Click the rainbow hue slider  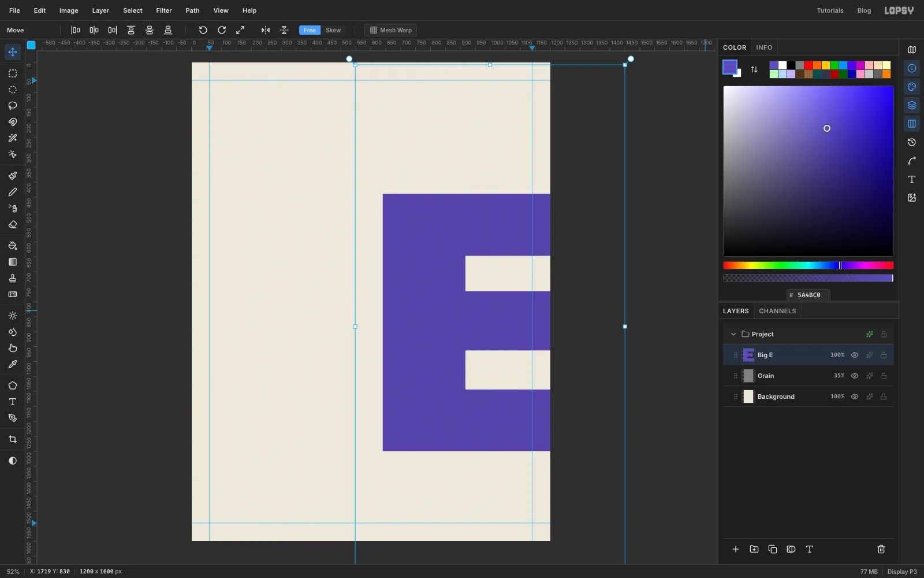tap(808, 265)
